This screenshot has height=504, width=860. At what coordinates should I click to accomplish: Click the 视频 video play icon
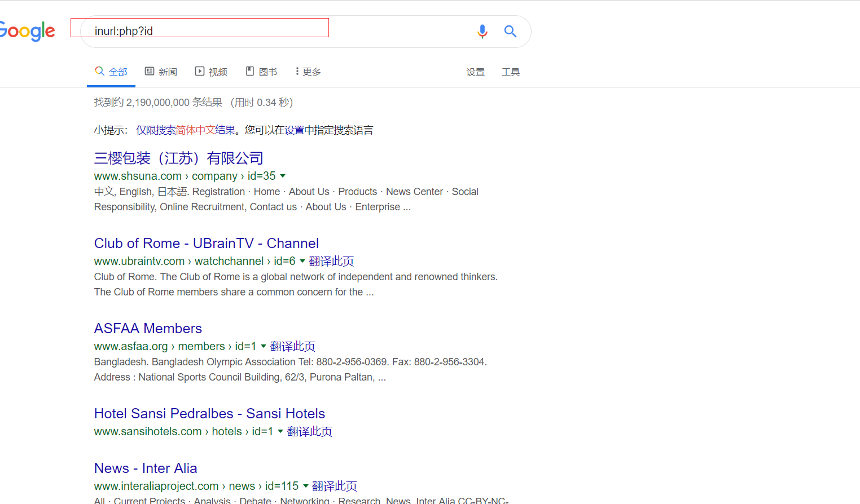200,71
